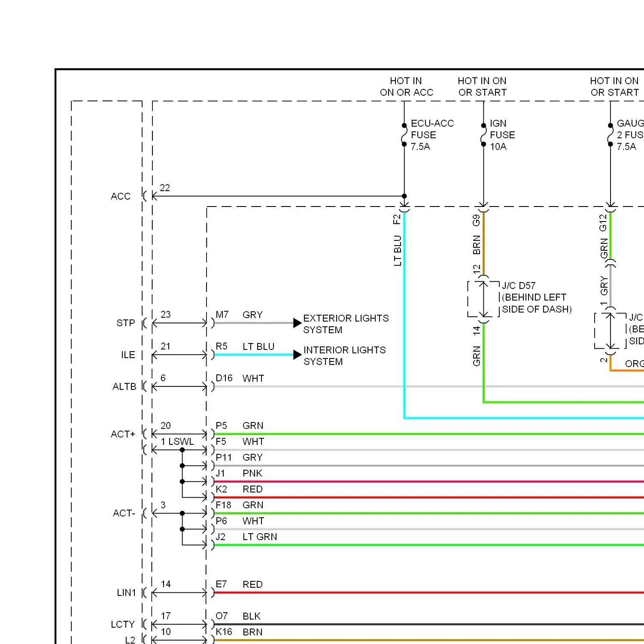Screen dimensions: 644x644
Task: Select the LCTY pin label
Action: tap(123, 624)
